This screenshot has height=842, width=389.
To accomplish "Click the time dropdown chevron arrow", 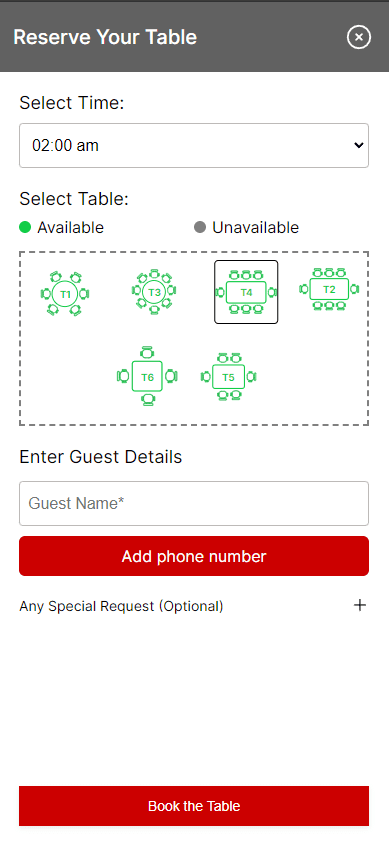I will point(359,146).
